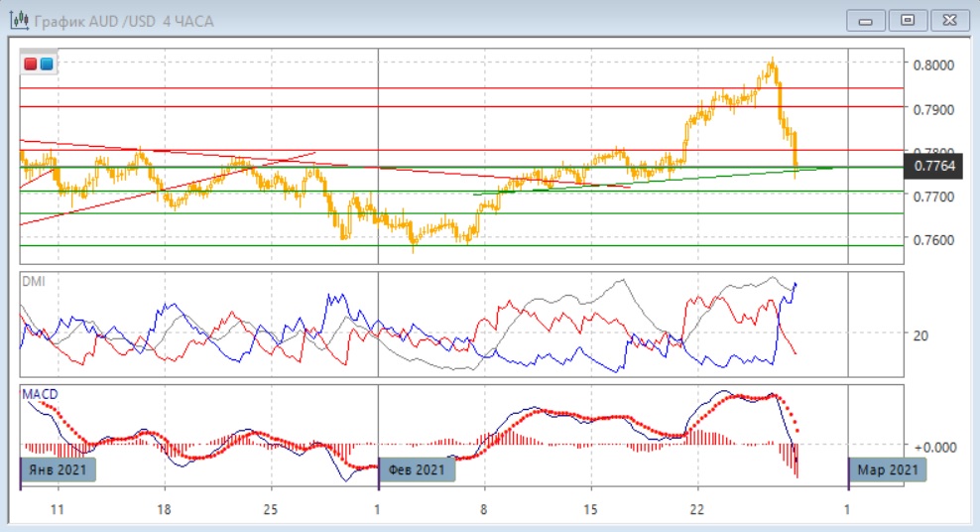
Task: Select the DMI indicator label
Action: point(33,282)
